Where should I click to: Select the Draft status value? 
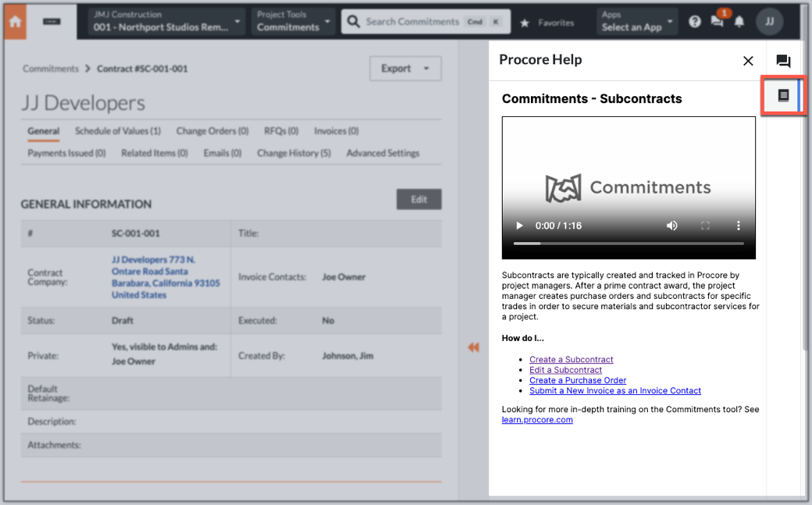coord(123,321)
